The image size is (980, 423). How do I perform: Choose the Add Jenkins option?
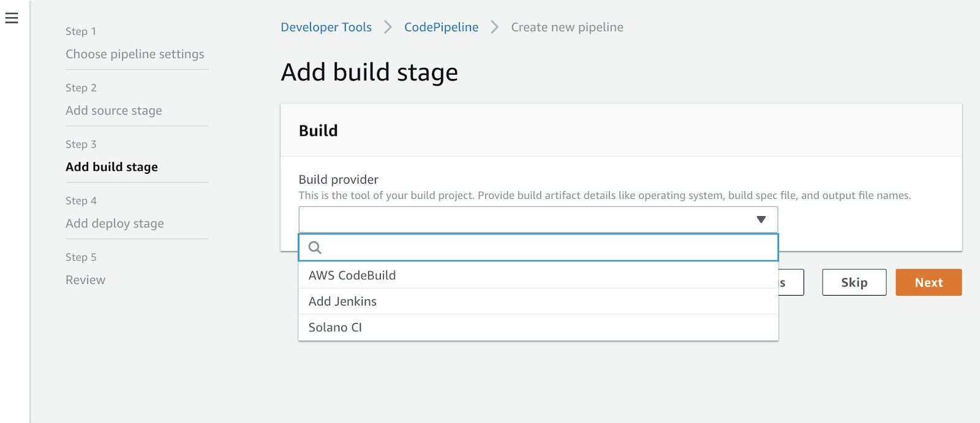coord(538,301)
